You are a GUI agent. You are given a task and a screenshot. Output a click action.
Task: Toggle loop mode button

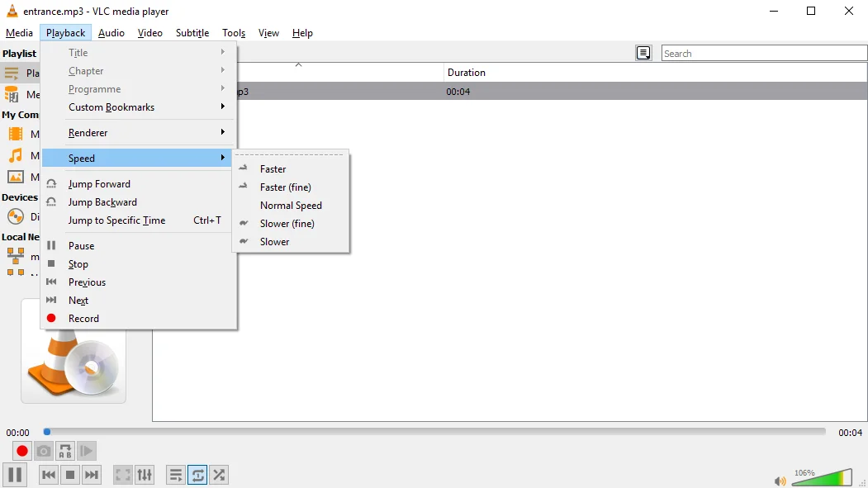pyautogui.click(x=197, y=475)
